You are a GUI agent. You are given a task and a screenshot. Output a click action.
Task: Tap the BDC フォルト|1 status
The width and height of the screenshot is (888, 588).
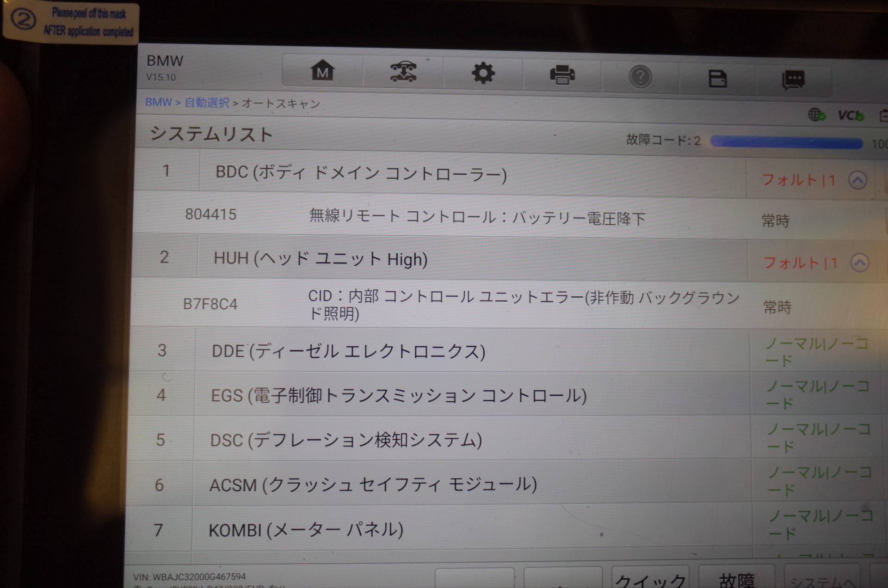click(x=798, y=180)
